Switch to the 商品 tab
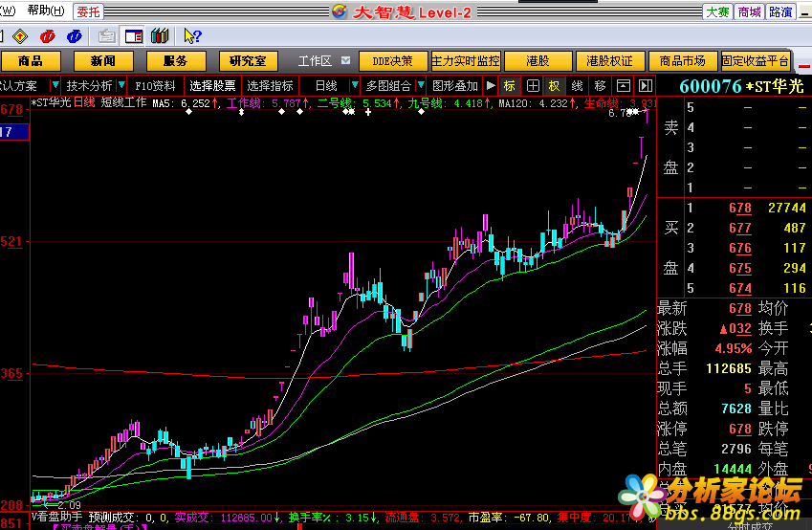Viewport: 812px width, 530px height. pyautogui.click(x=31, y=61)
